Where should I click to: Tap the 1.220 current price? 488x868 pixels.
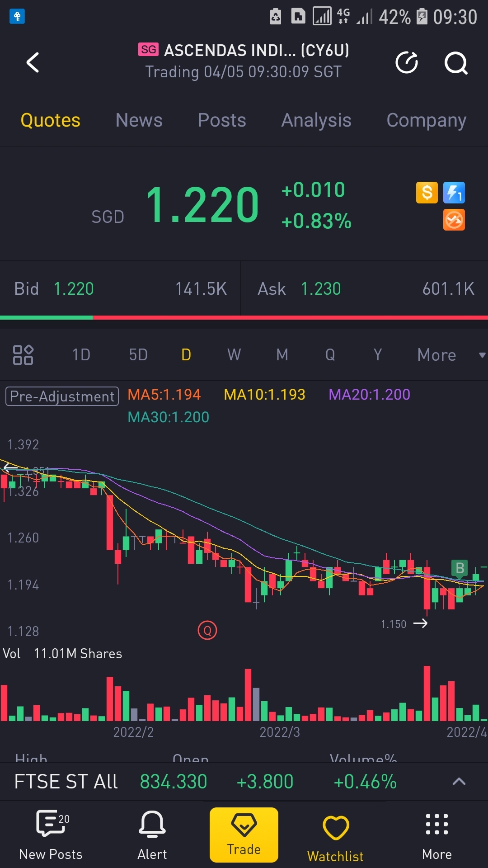coord(202,205)
